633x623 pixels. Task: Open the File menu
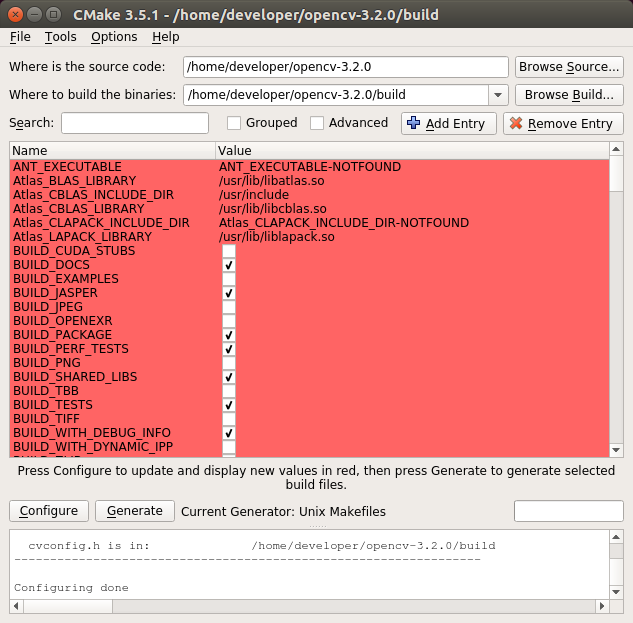[x=20, y=37]
